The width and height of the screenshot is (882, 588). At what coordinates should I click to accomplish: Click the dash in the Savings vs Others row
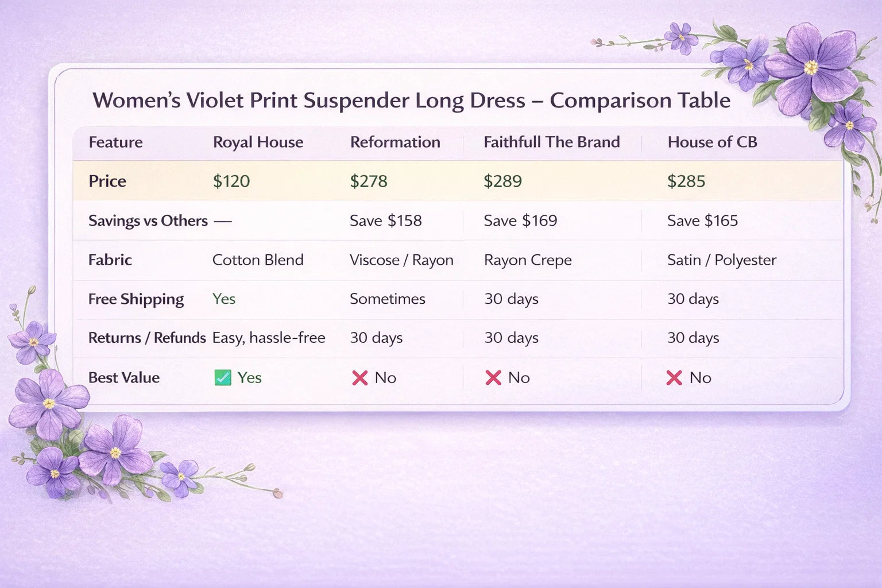pos(222,221)
